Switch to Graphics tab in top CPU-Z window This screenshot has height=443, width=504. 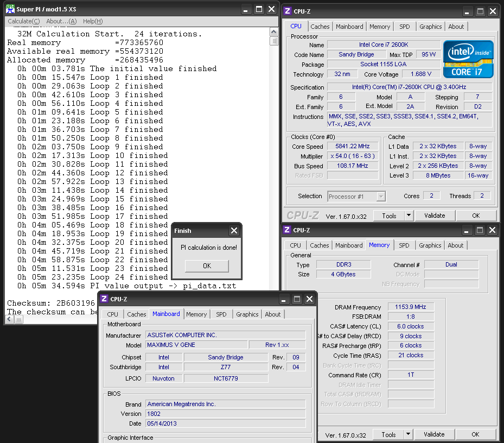click(430, 27)
